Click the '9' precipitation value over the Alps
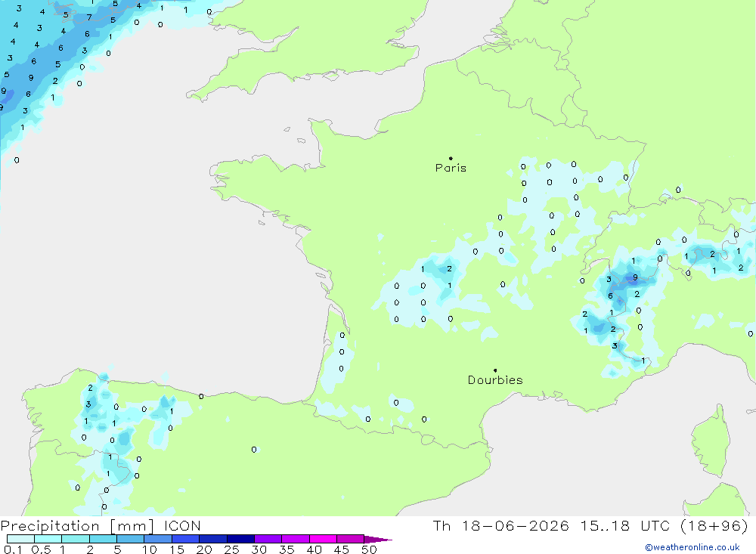Screen dimensions: 756x554 (x=635, y=277)
